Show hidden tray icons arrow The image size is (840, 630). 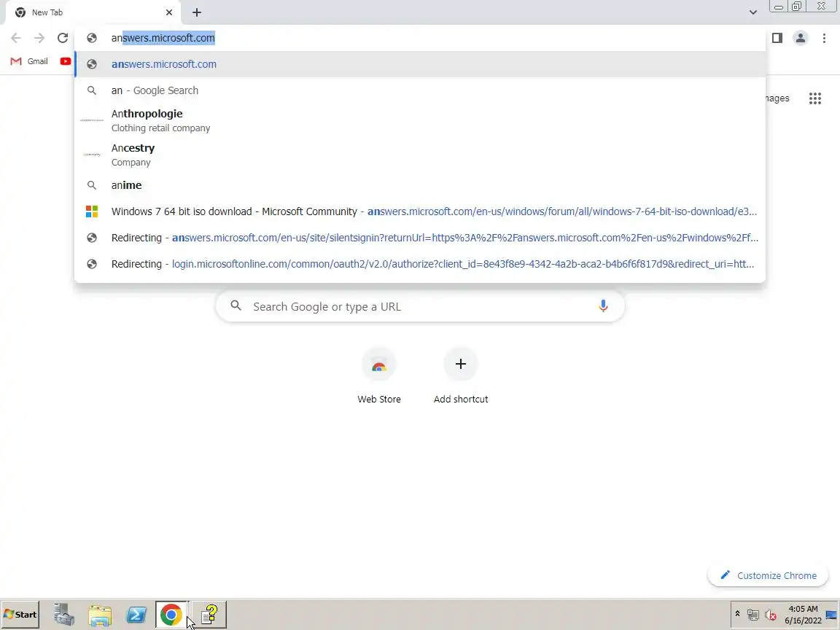pyautogui.click(x=737, y=614)
